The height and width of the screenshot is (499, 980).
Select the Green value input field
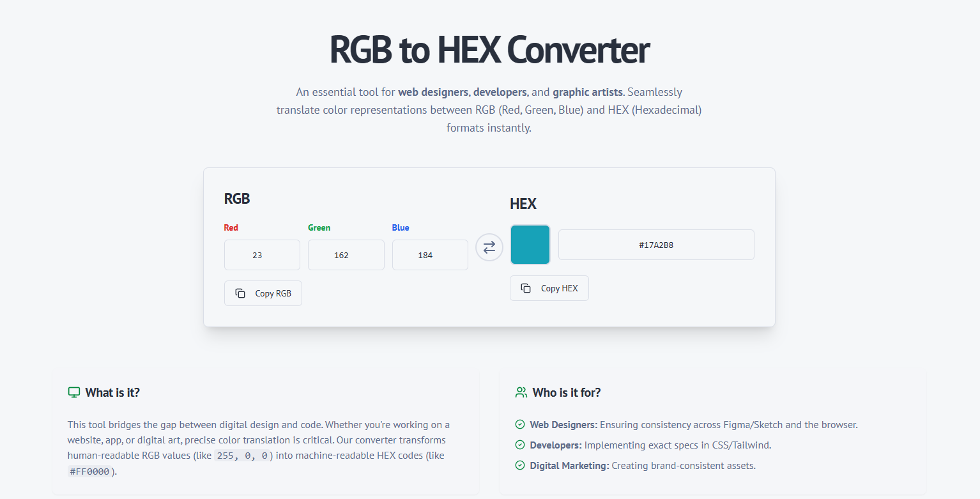[x=346, y=255]
